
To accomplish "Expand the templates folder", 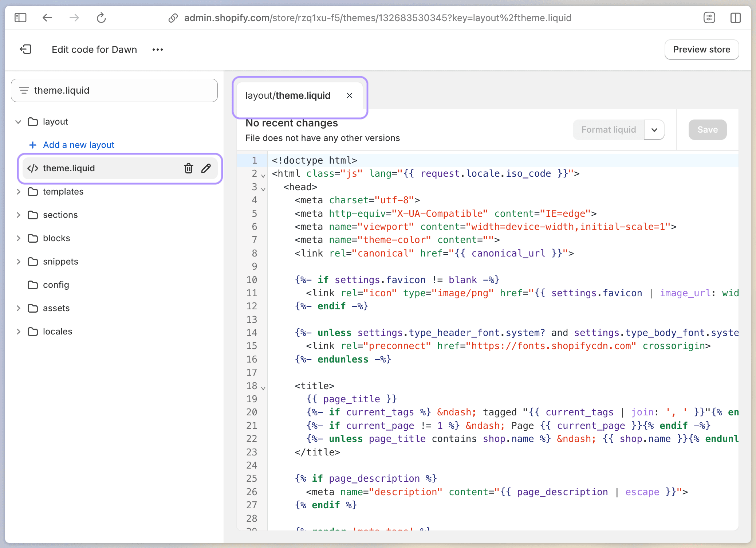I will pyautogui.click(x=18, y=192).
